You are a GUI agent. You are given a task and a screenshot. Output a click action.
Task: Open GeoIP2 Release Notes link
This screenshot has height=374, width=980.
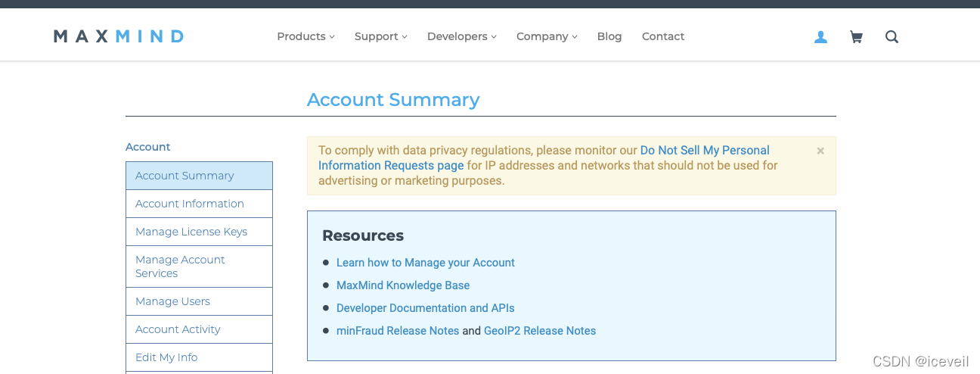pos(539,331)
